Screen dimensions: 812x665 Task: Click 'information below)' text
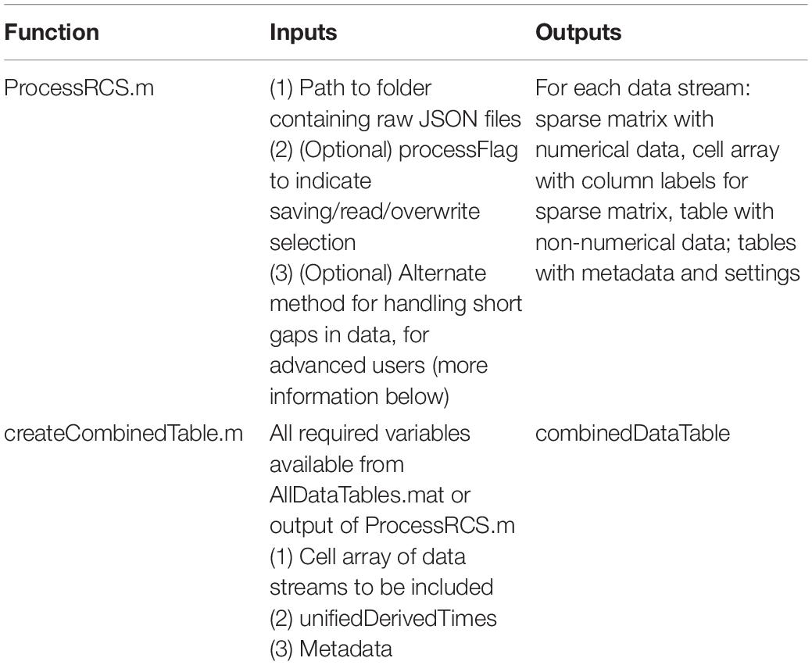click(359, 397)
